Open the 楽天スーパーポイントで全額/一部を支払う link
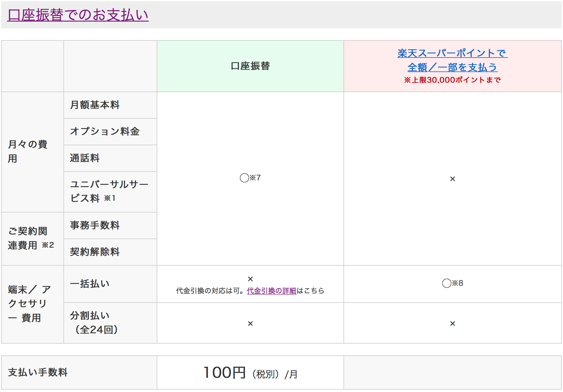The image size is (563, 392). tap(452, 60)
